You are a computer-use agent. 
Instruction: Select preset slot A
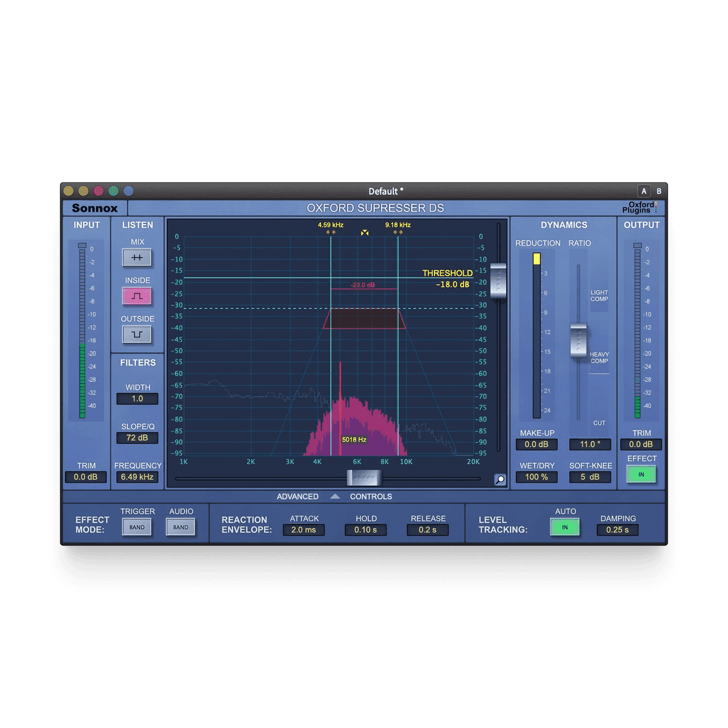pos(644,191)
